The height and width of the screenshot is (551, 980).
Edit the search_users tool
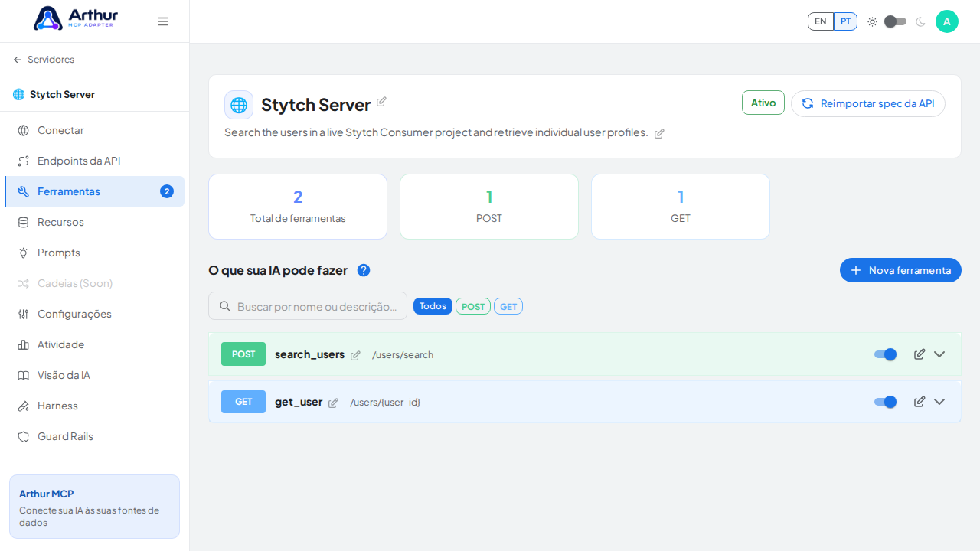pyautogui.click(x=920, y=354)
